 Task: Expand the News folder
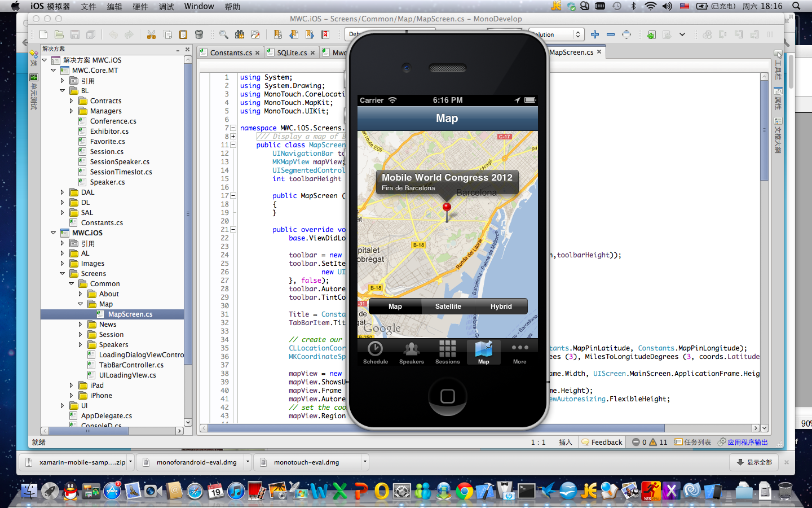click(81, 325)
